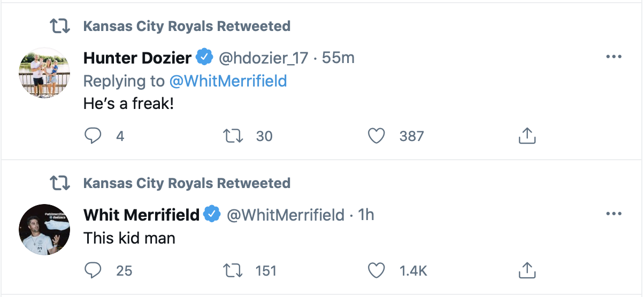Open Hunter Dozier's display name link

coord(137,58)
